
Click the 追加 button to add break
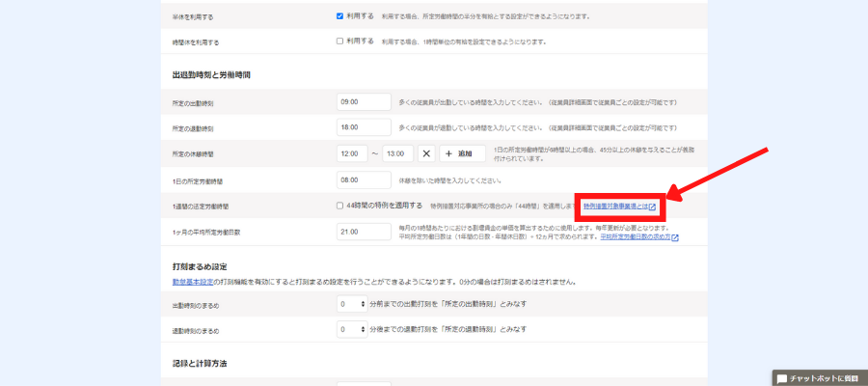(x=462, y=153)
